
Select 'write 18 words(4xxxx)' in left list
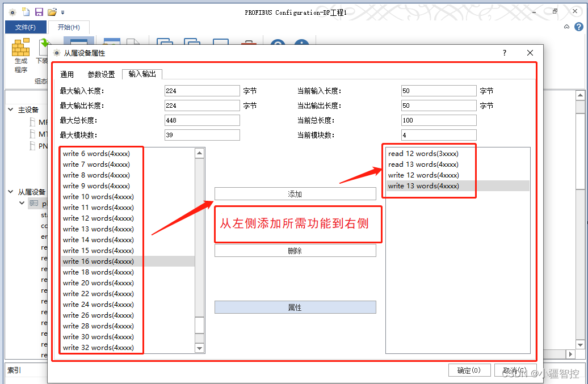pos(128,272)
